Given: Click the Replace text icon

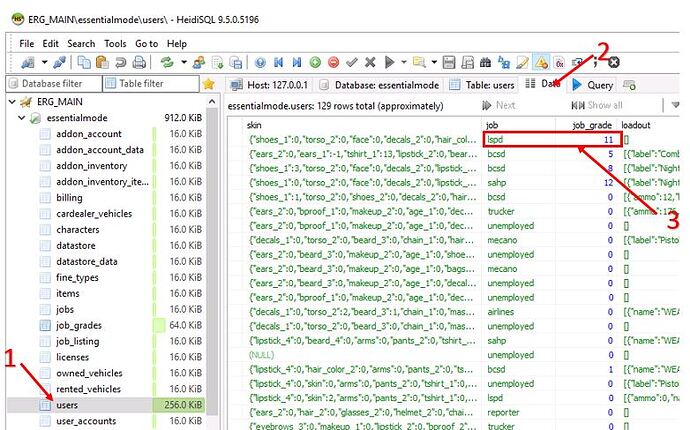Looking at the screenshot, I should coord(504,62).
